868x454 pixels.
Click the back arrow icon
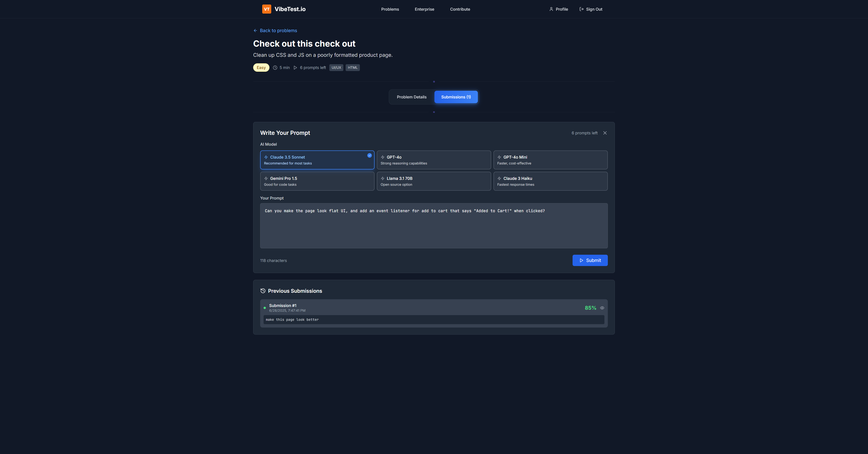pos(255,31)
